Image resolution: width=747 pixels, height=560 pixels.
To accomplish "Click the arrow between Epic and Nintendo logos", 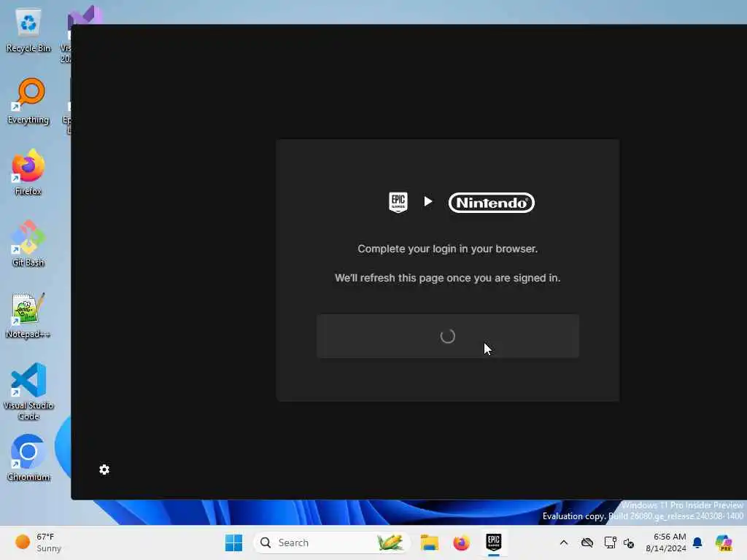I will click(427, 201).
